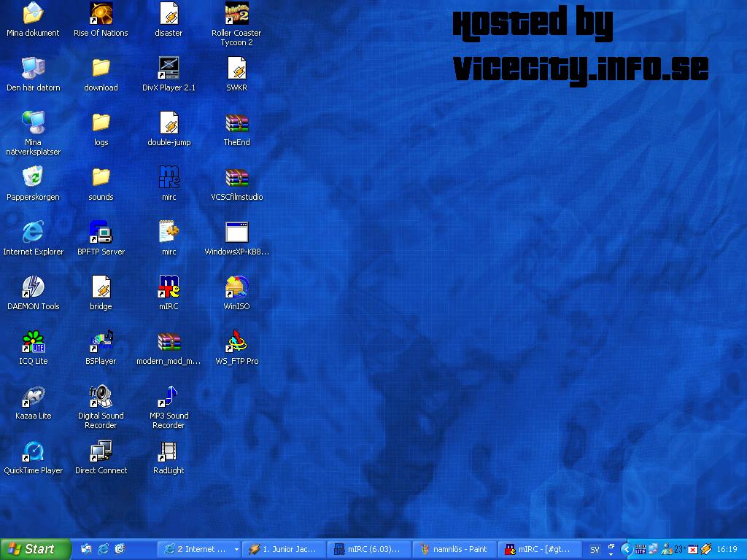This screenshot has width=747, height=560.
Task: Switch to the 1. Junior Jac... taskbar button
Action: 285,550
